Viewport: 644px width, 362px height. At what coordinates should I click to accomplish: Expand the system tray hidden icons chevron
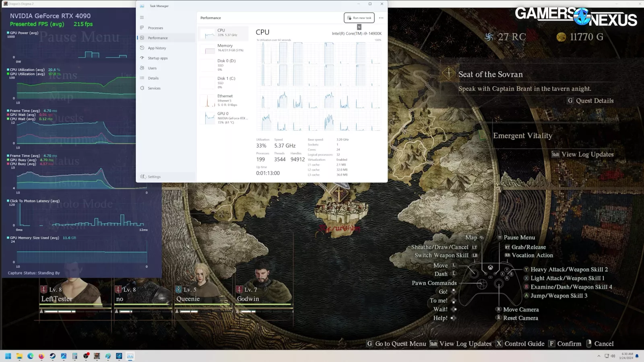click(x=599, y=356)
